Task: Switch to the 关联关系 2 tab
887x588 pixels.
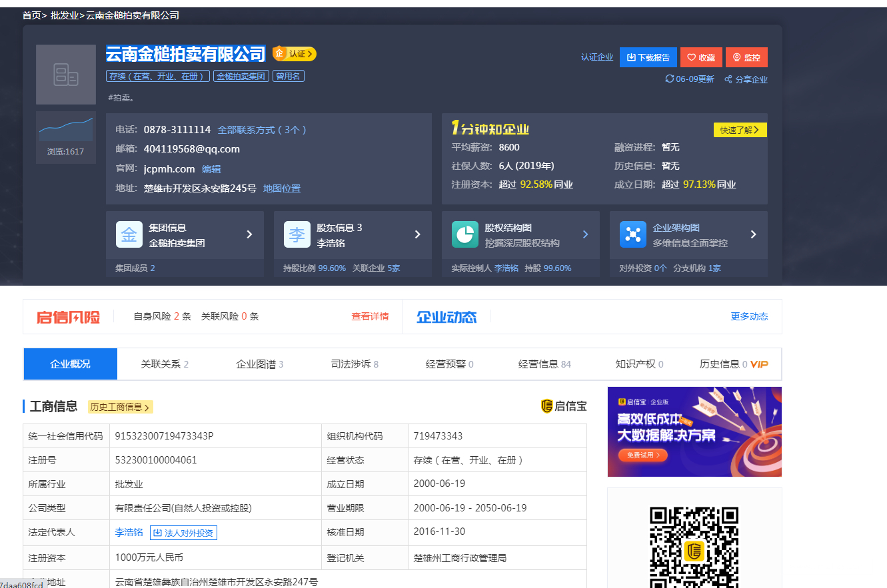Action: (x=165, y=364)
